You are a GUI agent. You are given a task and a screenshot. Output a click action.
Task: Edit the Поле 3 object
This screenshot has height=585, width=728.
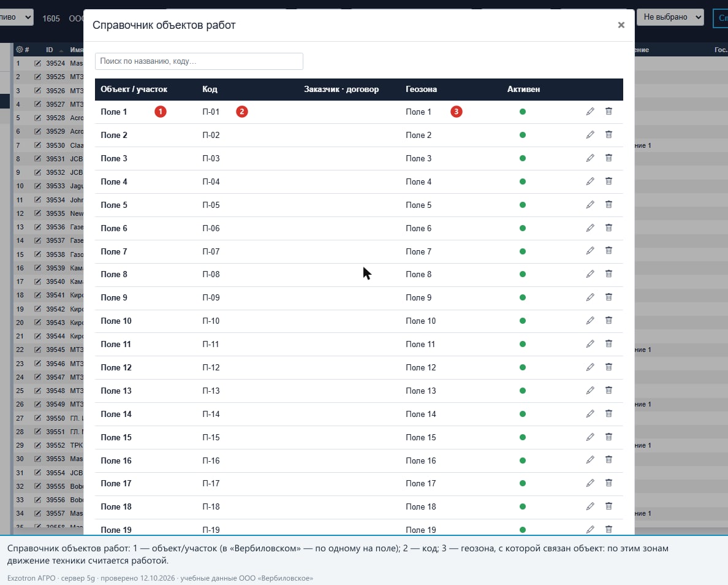point(590,158)
